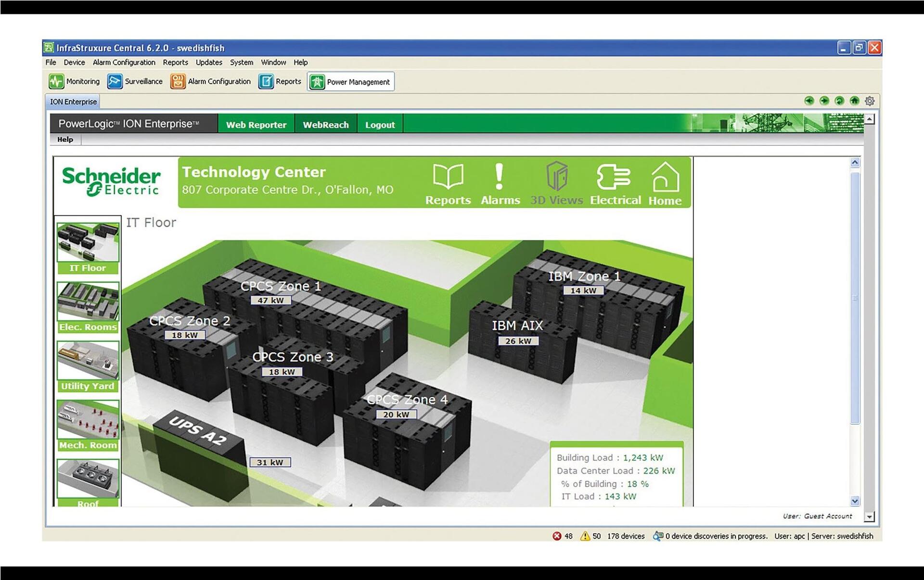Viewport: 924px width, 580px height.
Task: Click the IT Load 143 kW value
Action: 620,496
